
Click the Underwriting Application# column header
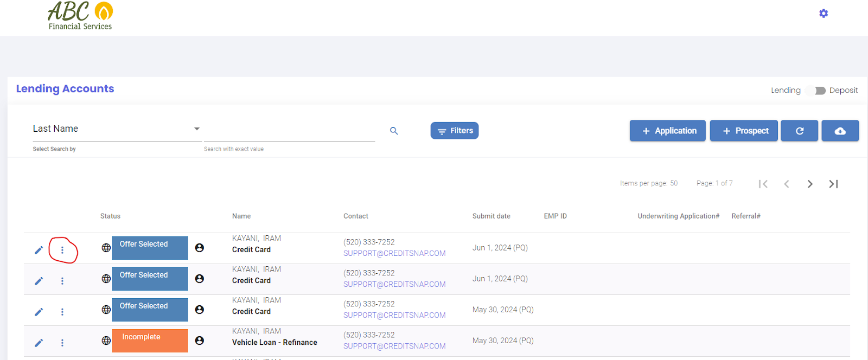tap(679, 216)
